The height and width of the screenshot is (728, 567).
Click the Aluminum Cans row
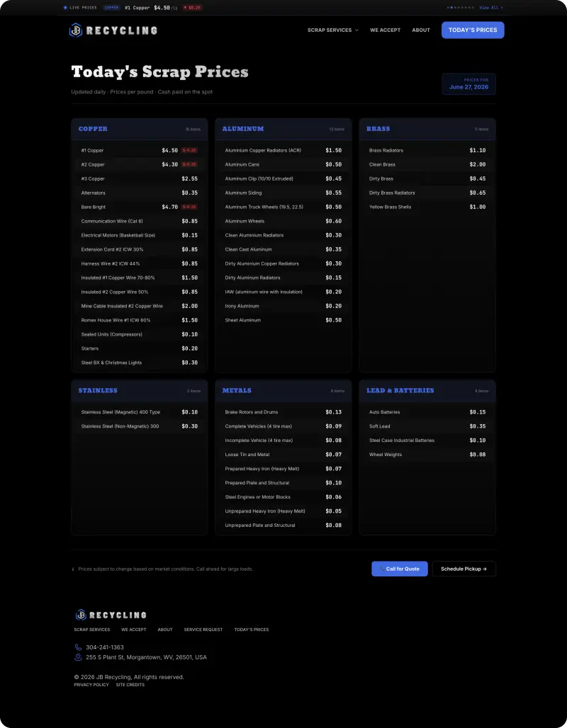click(283, 164)
